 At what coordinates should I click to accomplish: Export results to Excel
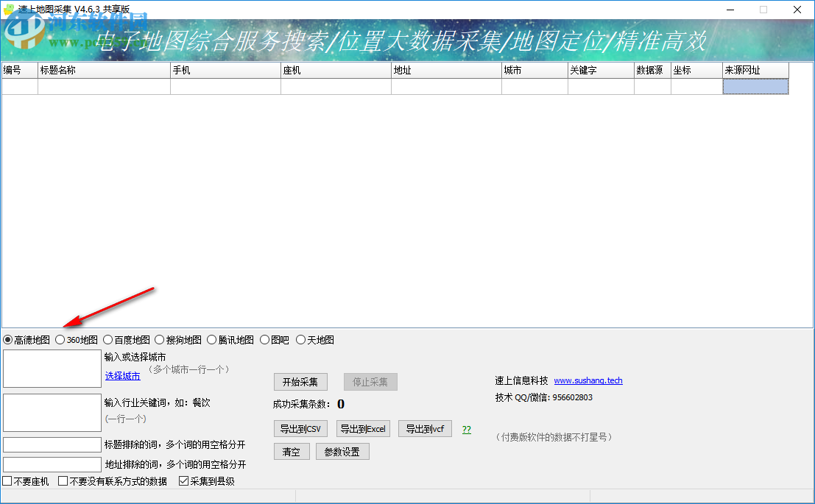tap(363, 428)
